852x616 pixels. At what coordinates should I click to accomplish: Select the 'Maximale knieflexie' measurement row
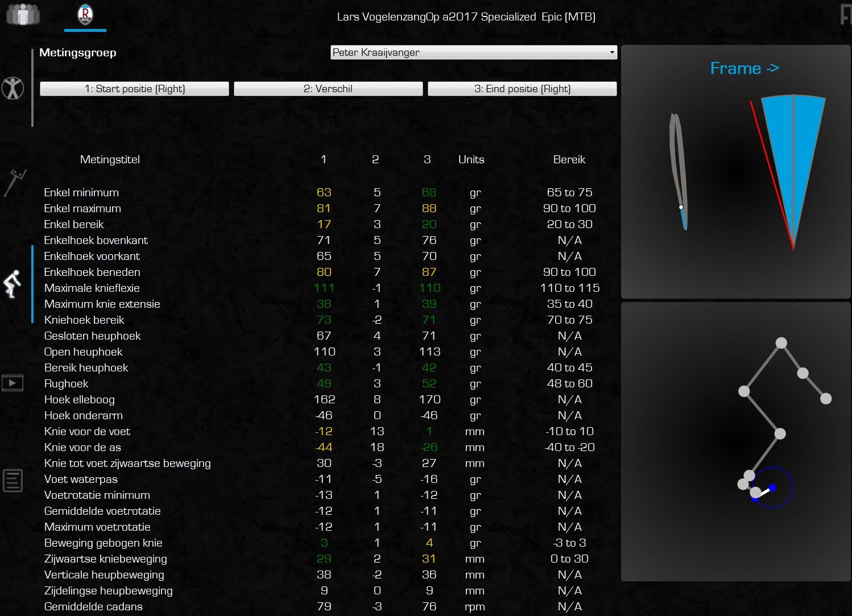(x=92, y=288)
